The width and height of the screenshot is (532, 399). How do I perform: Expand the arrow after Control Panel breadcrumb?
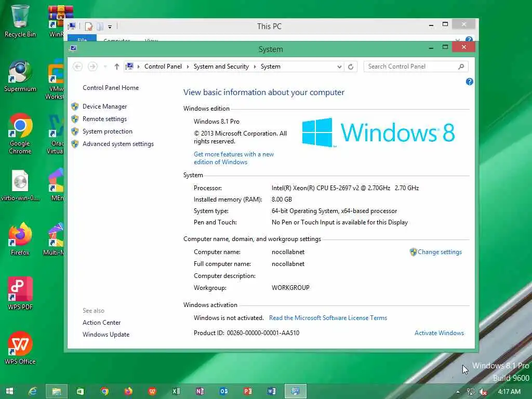click(x=188, y=66)
